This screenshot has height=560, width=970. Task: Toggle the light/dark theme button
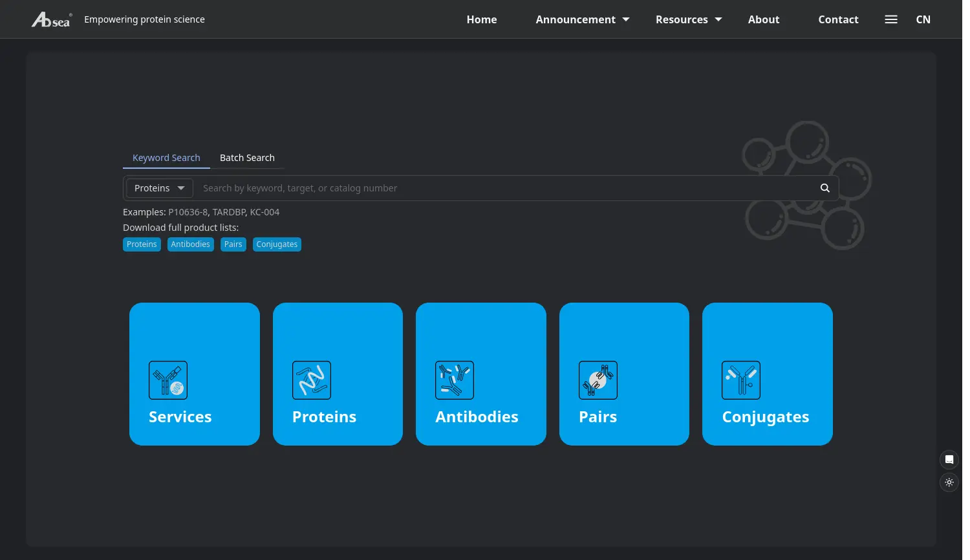949,482
